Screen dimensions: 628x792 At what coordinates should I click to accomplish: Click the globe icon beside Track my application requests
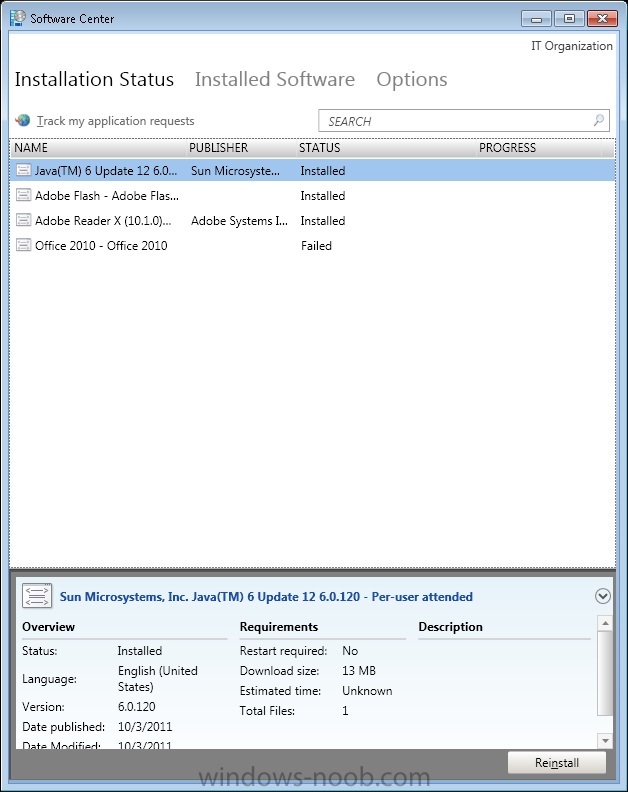tap(23, 120)
